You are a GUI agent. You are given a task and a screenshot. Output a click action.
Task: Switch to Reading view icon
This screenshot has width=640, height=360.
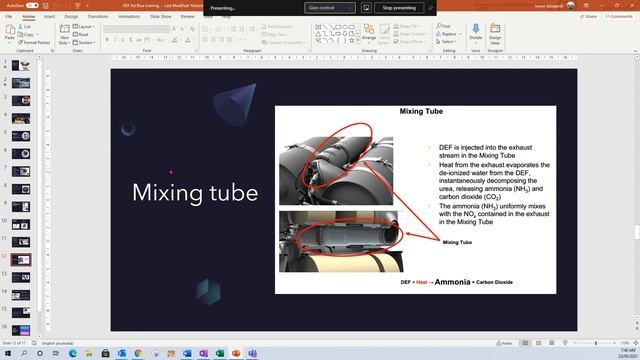click(551, 343)
